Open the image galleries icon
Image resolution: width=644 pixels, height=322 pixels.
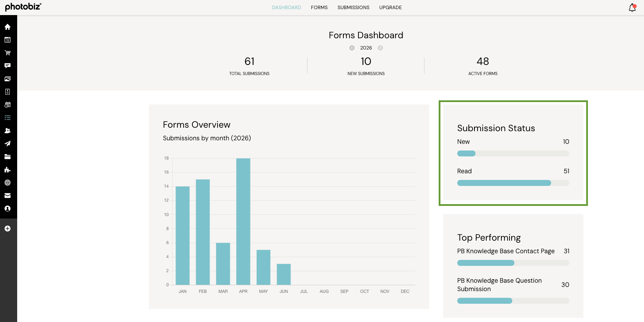(x=7, y=79)
